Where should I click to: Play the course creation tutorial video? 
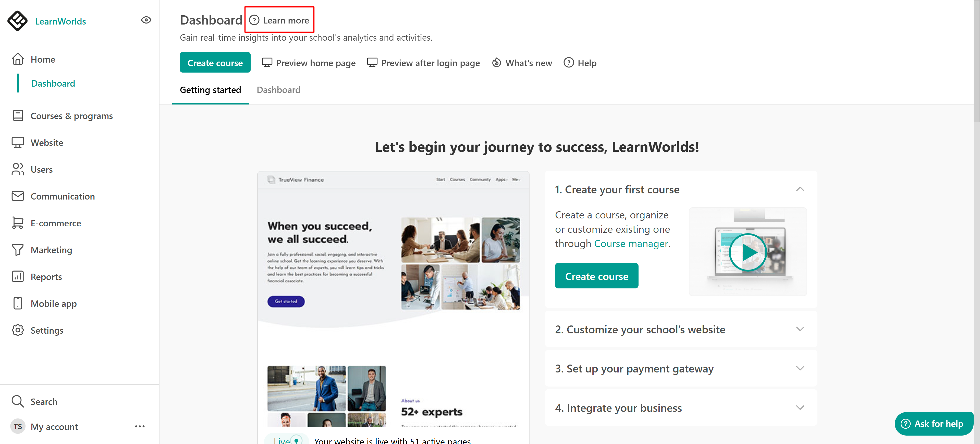coord(747,252)
